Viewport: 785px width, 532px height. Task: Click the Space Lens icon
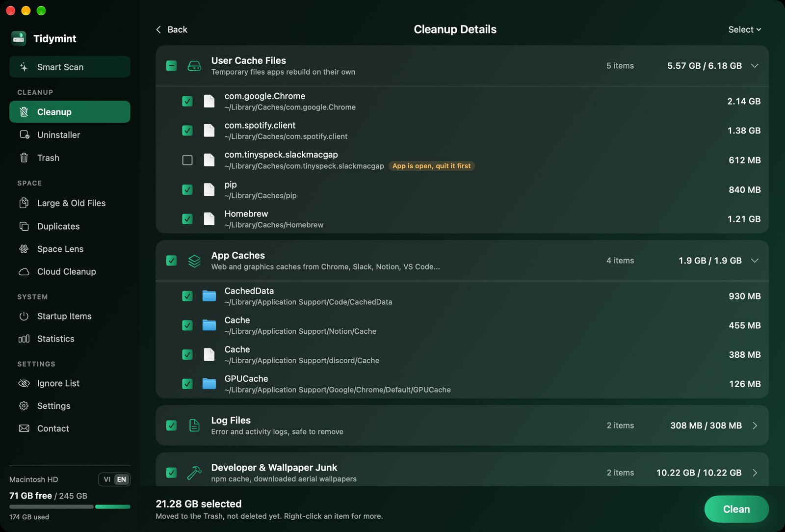tap(24, 249)
